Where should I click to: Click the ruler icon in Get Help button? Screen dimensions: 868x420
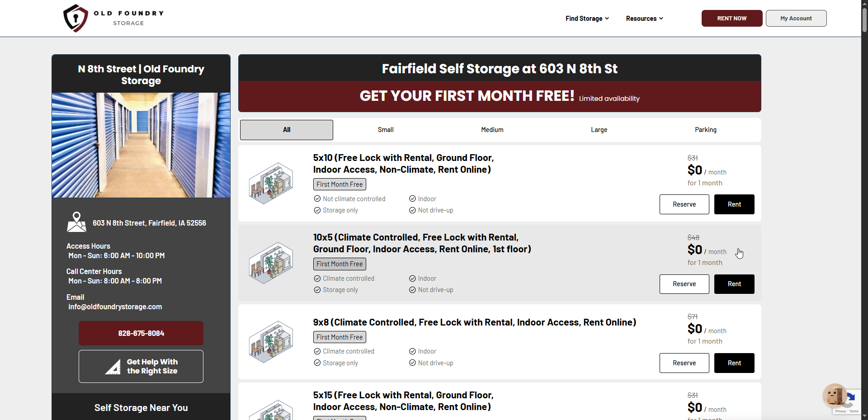113,367
